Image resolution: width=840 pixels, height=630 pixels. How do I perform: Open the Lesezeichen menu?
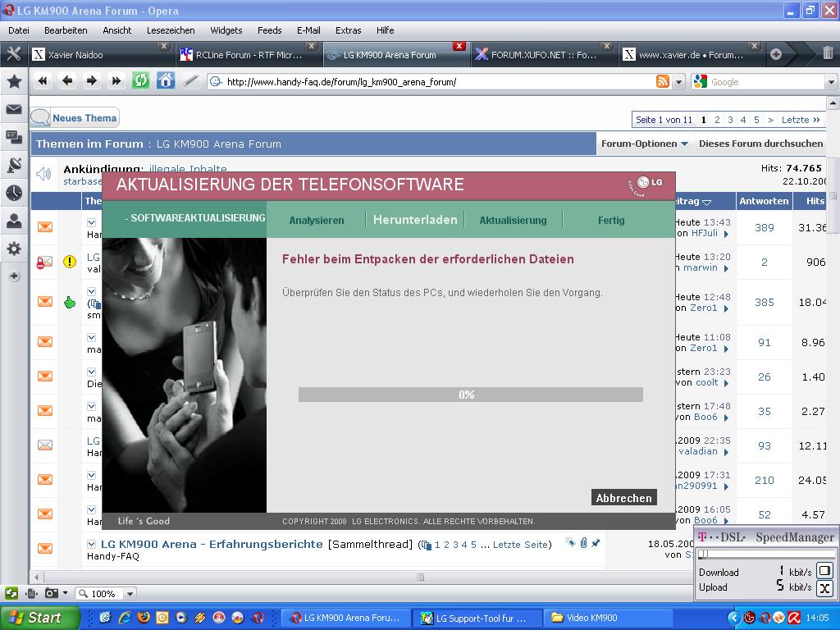point(171,30)
